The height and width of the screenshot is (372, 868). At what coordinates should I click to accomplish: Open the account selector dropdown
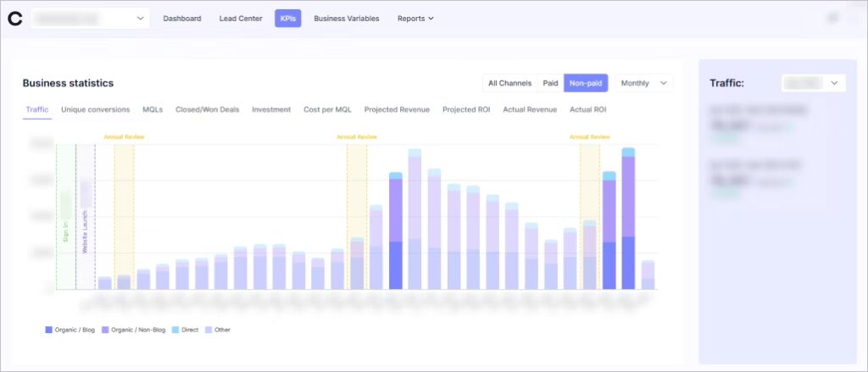[x=90, y=19]
